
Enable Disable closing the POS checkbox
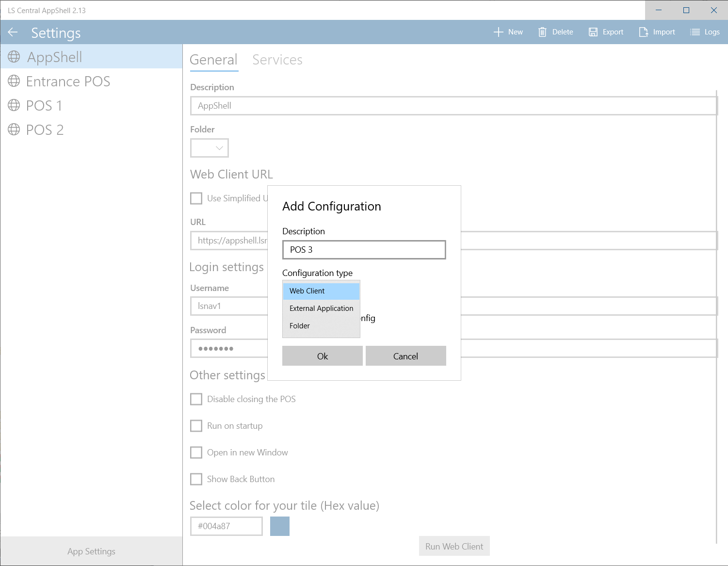tap(196, 399)
